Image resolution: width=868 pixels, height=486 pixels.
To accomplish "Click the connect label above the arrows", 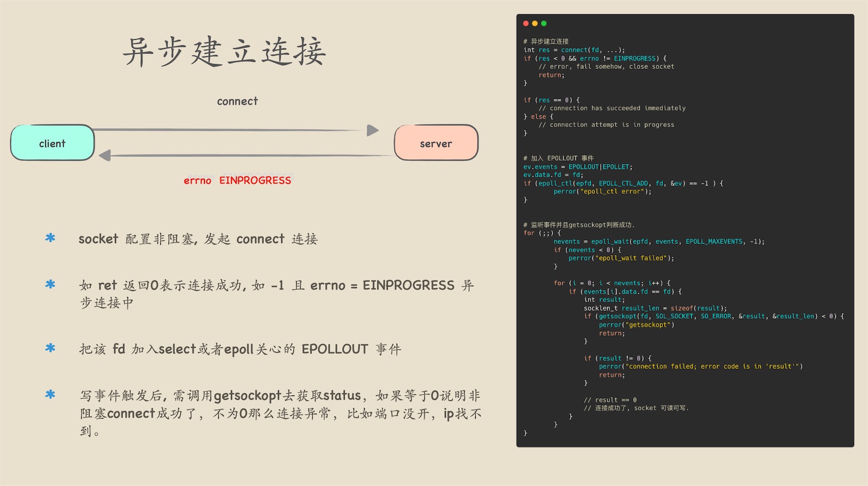I will pos(237,101).
